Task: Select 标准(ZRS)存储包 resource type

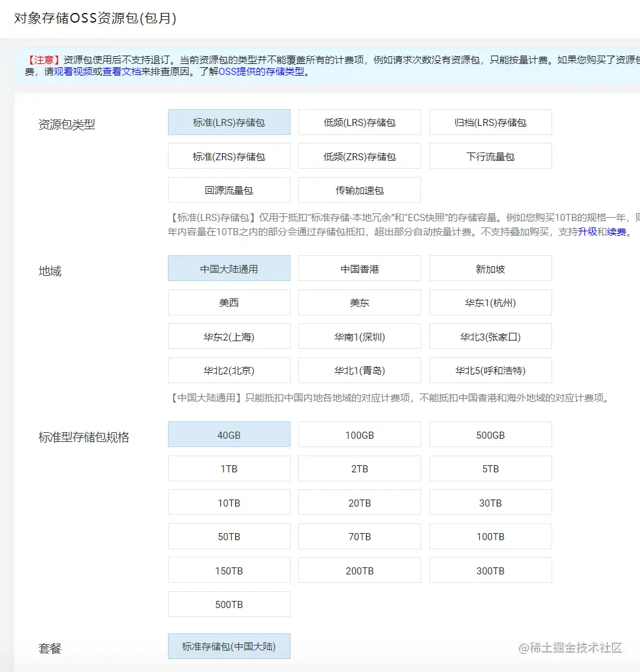Action: [x=229, y=156]
